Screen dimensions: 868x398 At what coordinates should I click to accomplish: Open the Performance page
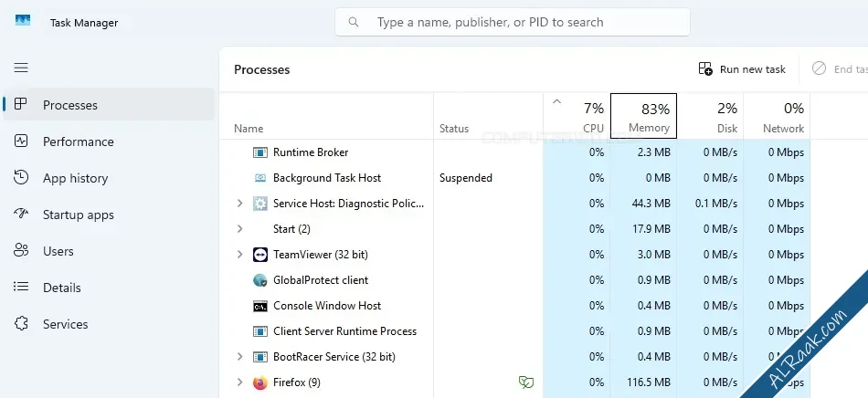click(109, 141)
